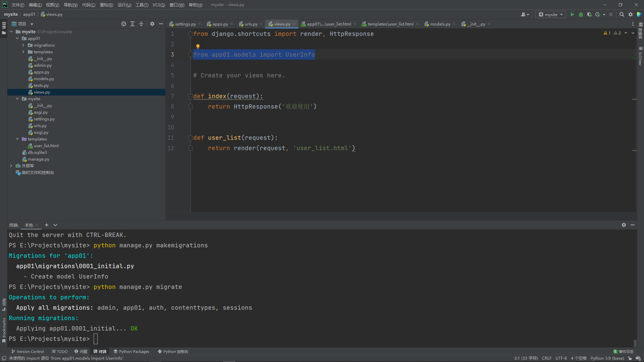The image size is (644, 362).
Task: Toggle read-only lock icon in status bar
Action: coord(630,358)
